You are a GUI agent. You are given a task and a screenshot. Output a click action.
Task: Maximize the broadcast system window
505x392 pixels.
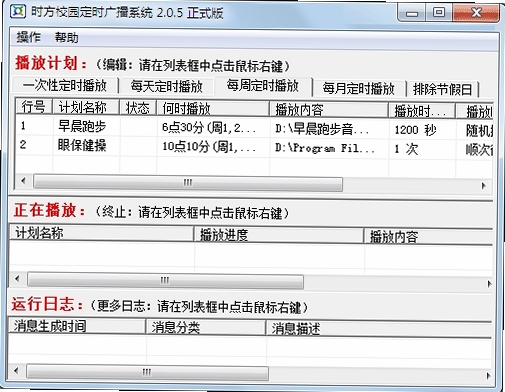439,12
